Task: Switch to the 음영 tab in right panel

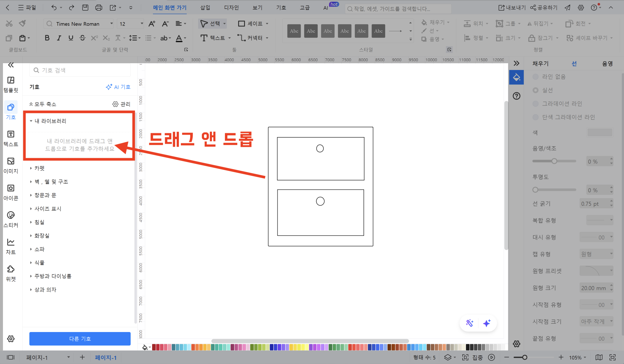Action: pos(608,64)
